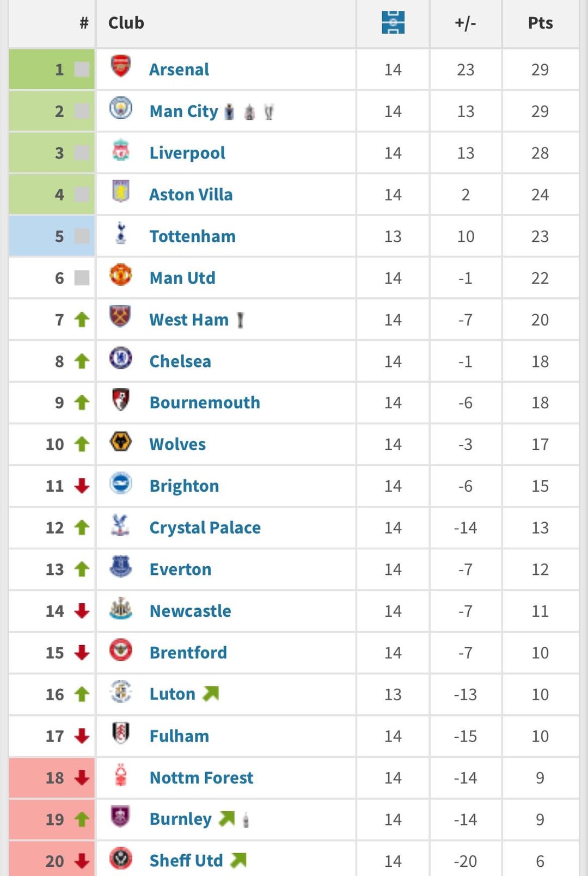Click the Newcastle club crest
The image size is (588, 876).
click(121, 608)
